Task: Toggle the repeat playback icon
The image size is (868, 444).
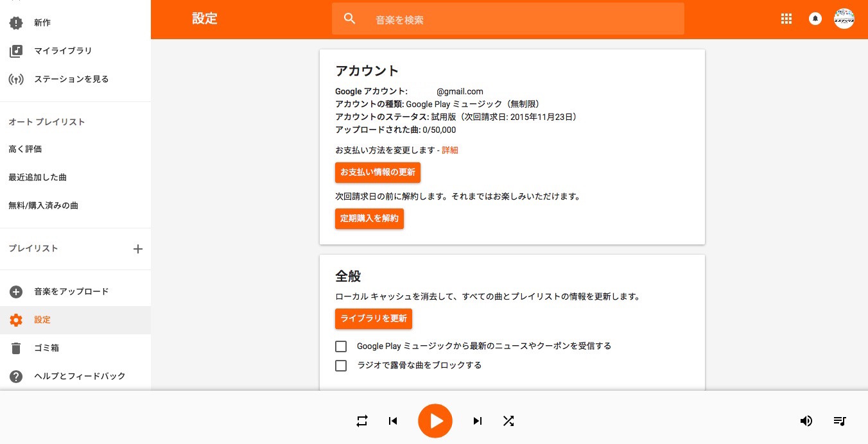Action: coord(362,421)
